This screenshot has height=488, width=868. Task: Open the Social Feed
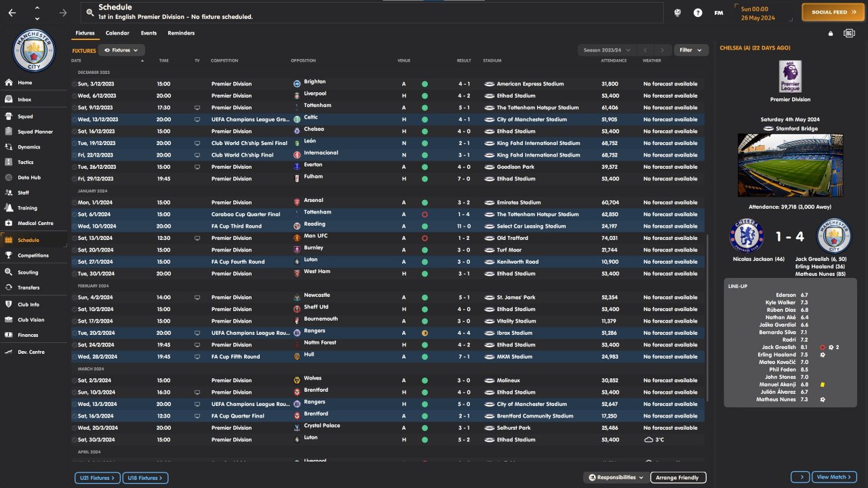pyautogui.click(x=835, y=12)
